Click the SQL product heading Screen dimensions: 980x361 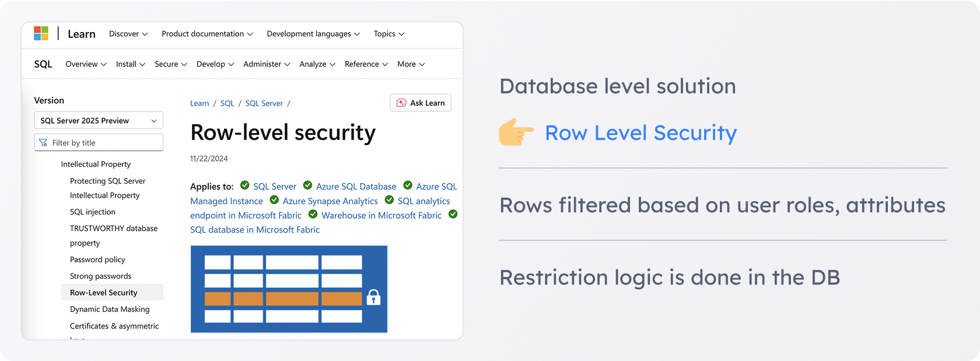click(x=43, y=64)
